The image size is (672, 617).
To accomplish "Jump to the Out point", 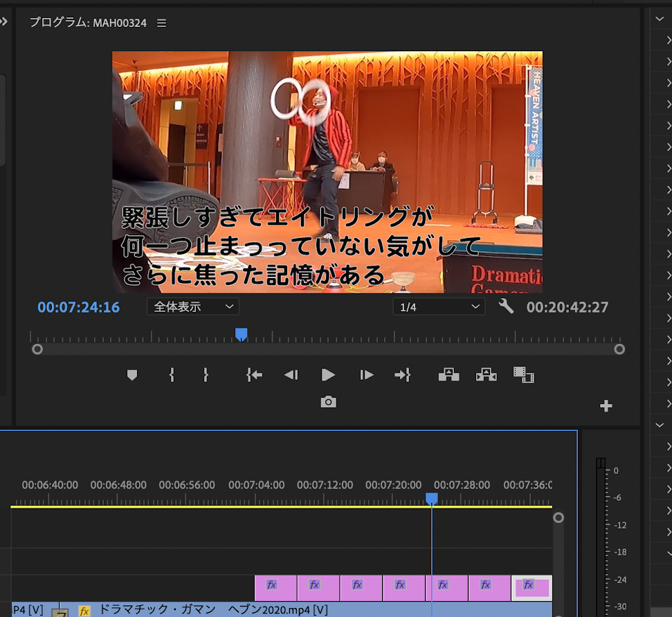I will (402, 375).
